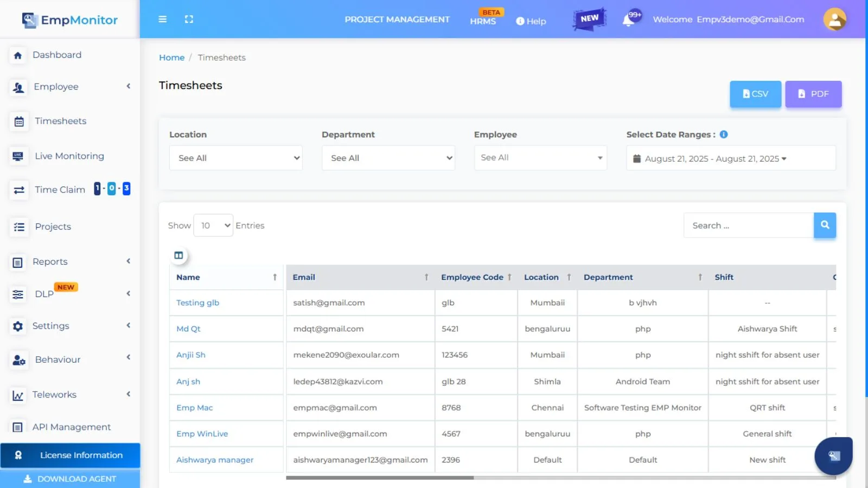868x488 pixels.
Task: Open the Department filter dropdown
Action: [388, 158]
